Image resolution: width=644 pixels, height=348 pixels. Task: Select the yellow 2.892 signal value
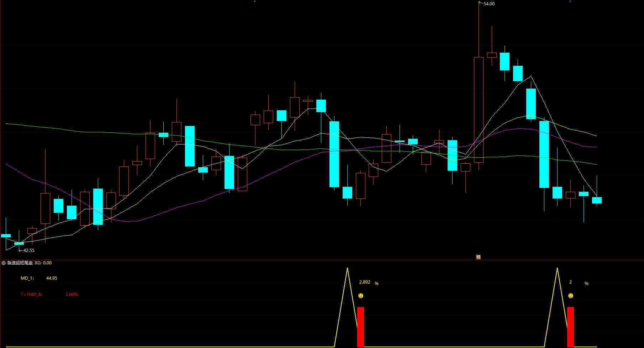pos(365,282)
